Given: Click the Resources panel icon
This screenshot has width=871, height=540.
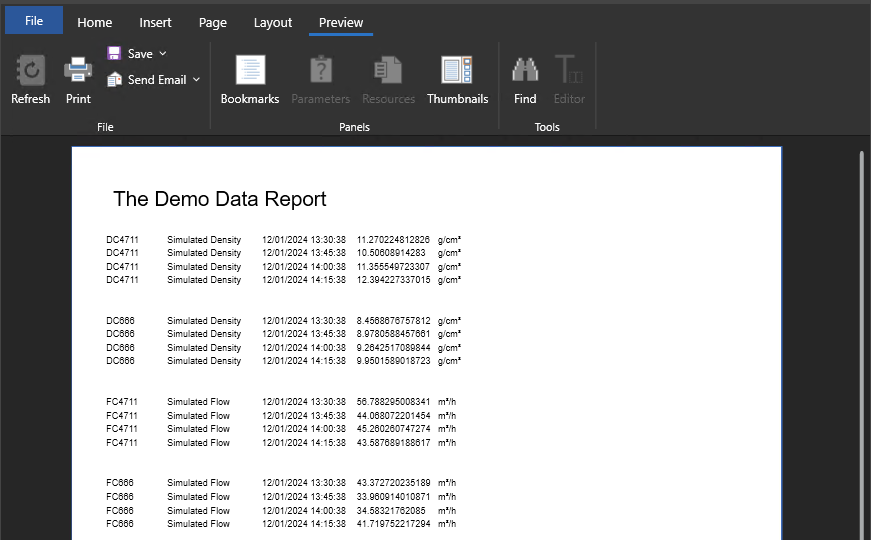Looking at the screenshot, I should (x=388, y=70).
